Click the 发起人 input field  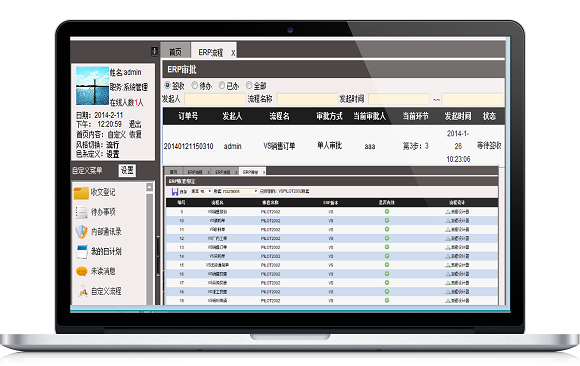click(x=215, y=99)
